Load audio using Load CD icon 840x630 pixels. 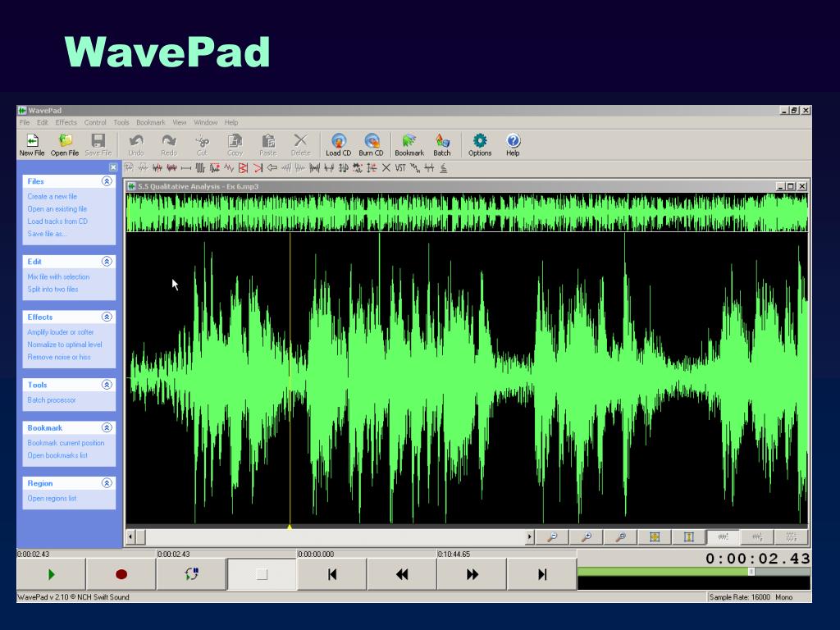coord(339,145)
